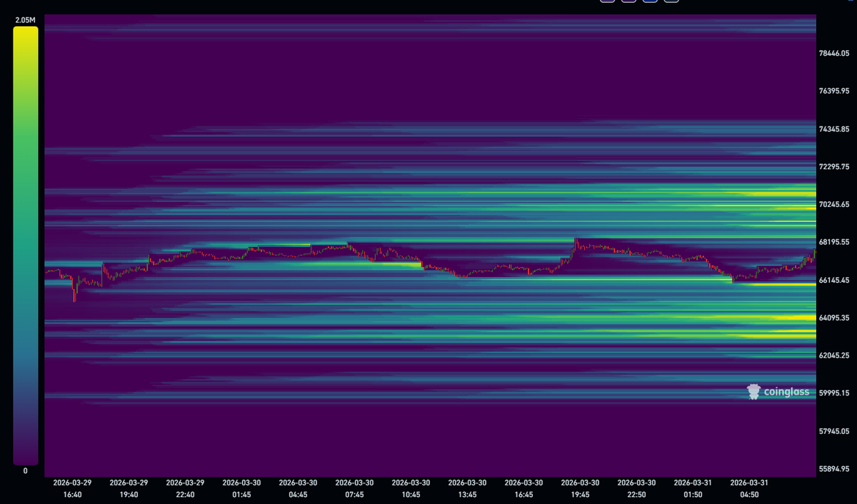Click the 2026-03-30 19:45 time label
The height and width of the screenshot is (504, 857).
pos(581,488)
